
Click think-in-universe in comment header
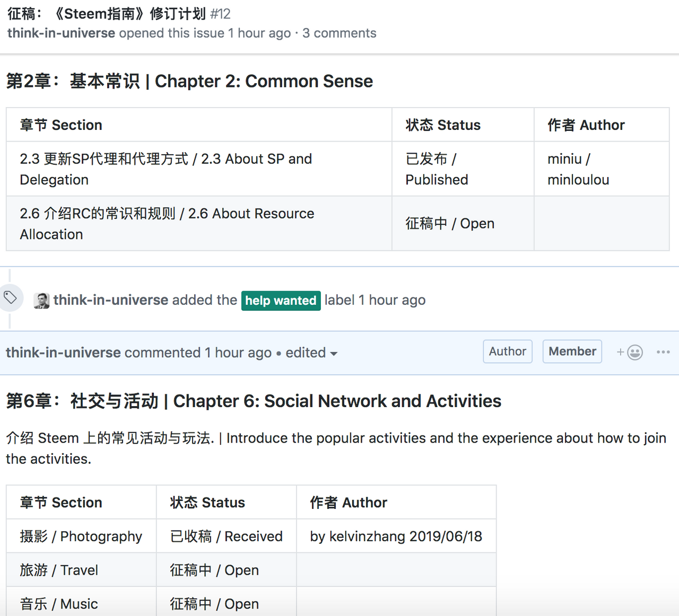(63, 353)
